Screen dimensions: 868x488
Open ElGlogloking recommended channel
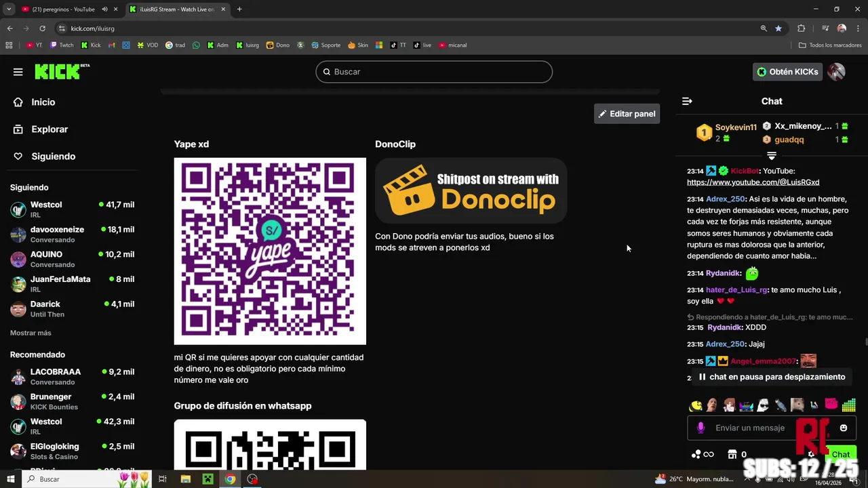pos(72,451)
